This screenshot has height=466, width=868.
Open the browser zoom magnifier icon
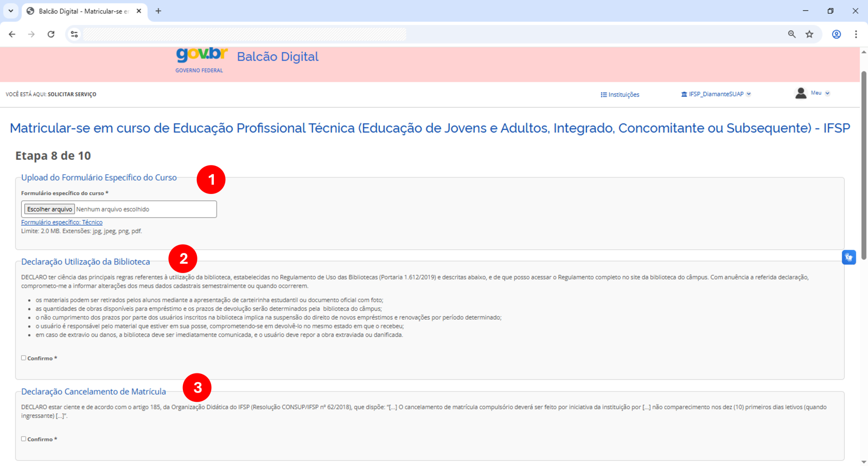tap(792, 34)
